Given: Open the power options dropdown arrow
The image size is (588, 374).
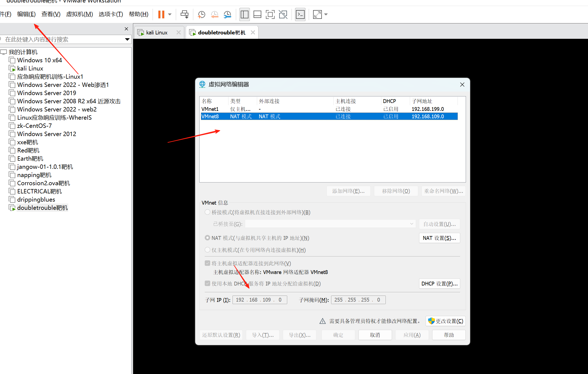Looking at the screenshot, I should coord(170,14).
